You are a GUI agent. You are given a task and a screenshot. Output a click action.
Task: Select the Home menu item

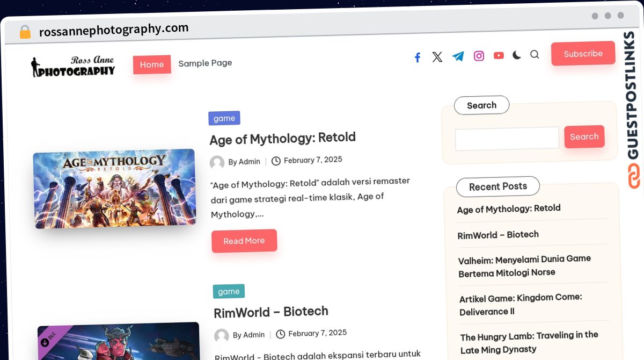click(x=152, y=64)
